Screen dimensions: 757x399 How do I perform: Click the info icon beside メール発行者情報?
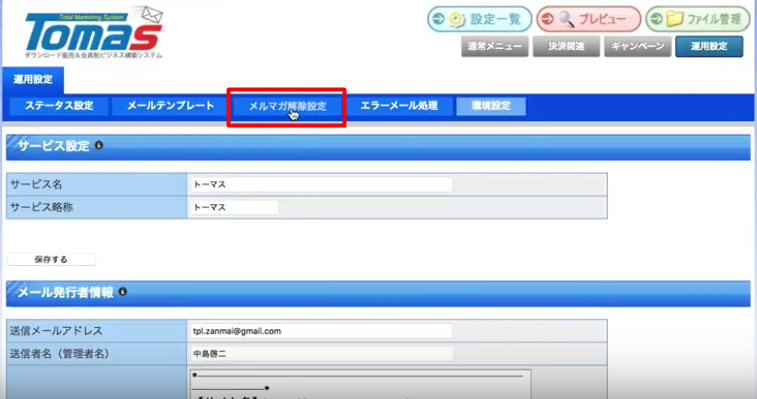pos(123,292)
